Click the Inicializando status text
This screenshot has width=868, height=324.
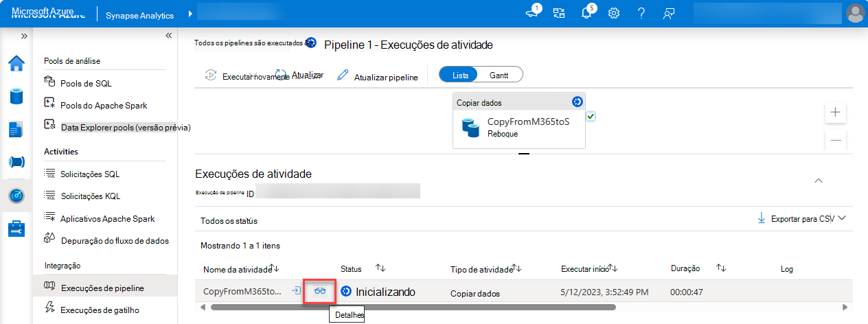point(385,292)
